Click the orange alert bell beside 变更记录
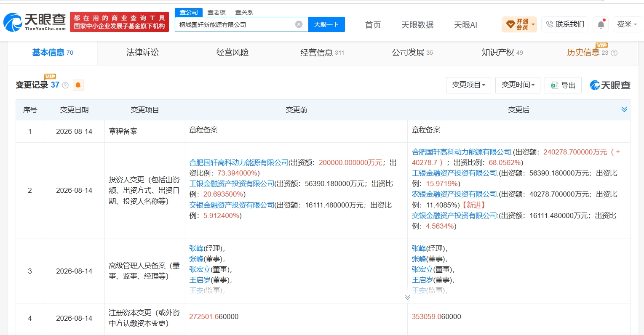 click(x=78, y=85)
